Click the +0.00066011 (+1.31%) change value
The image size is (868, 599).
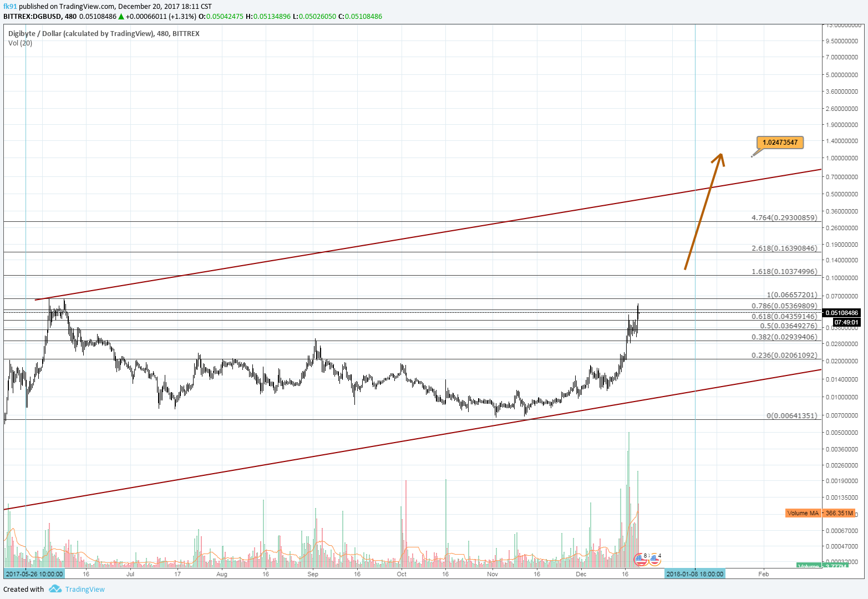(161, 17)
